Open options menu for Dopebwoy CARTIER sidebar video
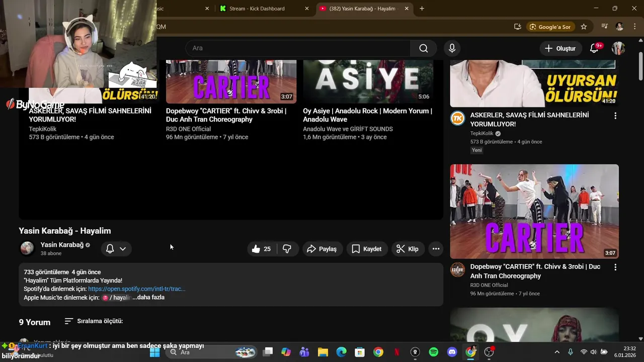The height and width of the screenshot is (362, 644). click(615, 267)
